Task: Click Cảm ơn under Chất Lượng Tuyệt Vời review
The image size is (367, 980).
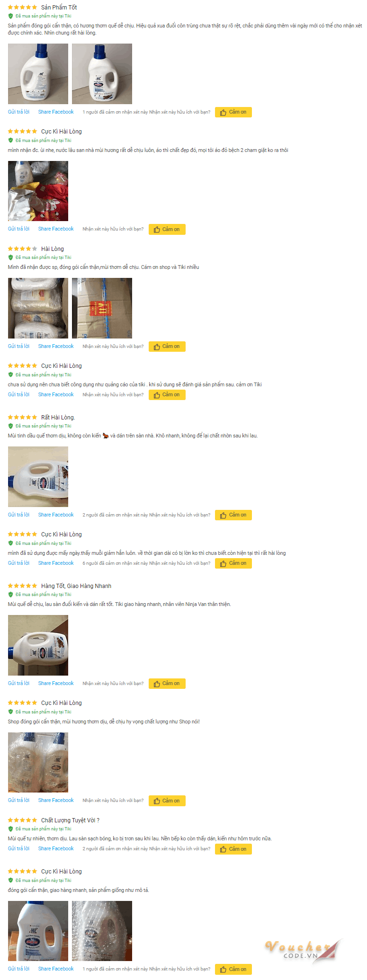Action: [x=233, y=849]
